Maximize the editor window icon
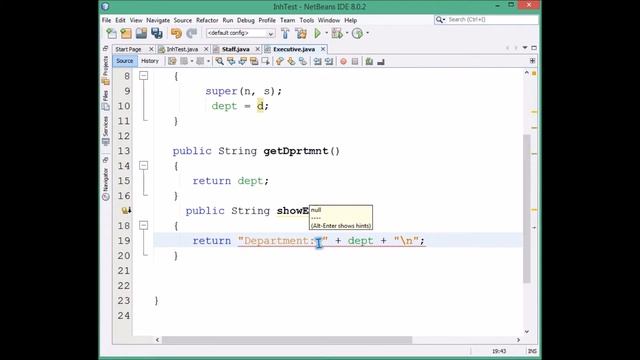Screen dimensions: 640x360 [x=534, y=48]
